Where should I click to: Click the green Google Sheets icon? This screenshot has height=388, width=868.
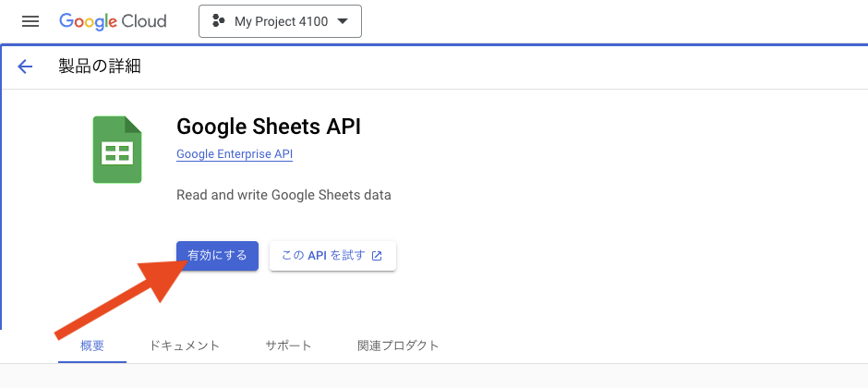click(x=117, y=150)
